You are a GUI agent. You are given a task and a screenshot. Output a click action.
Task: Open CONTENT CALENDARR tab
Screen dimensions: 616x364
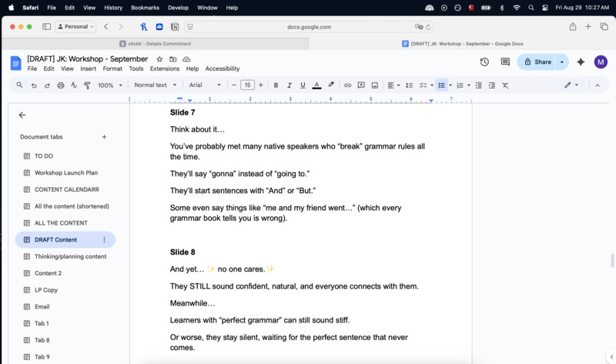coord(65,189)
